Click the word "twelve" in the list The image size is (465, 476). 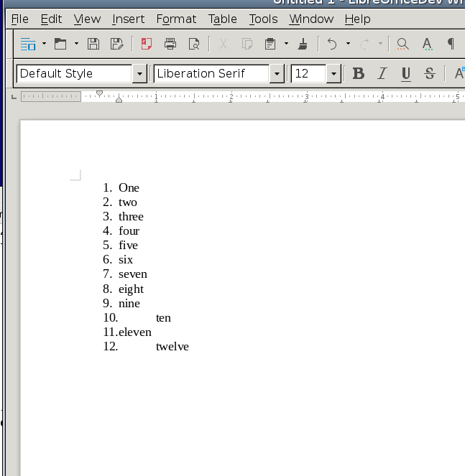coord(172,347)
